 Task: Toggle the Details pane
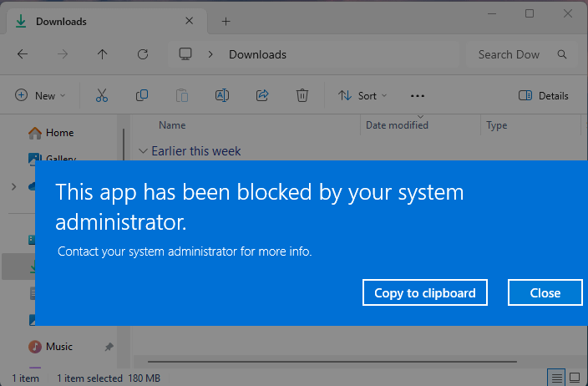pos(543,95)
